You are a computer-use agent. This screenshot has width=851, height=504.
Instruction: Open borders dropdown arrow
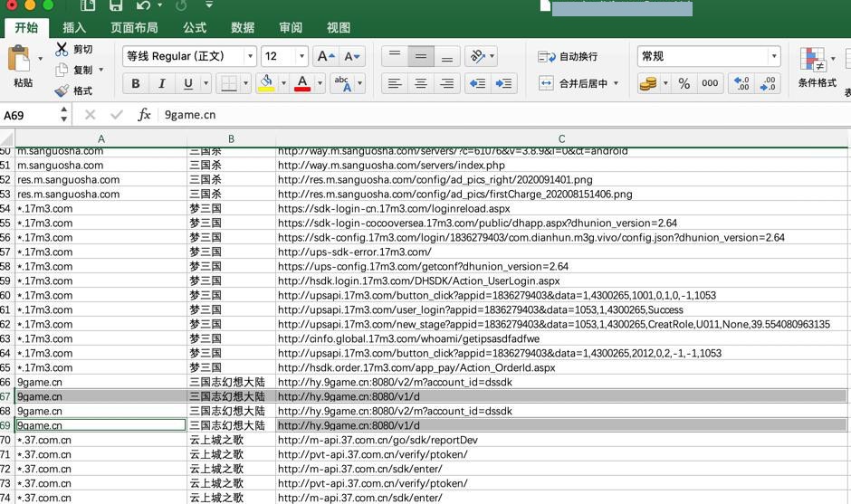pyautogui.click(x=246, y=83)
